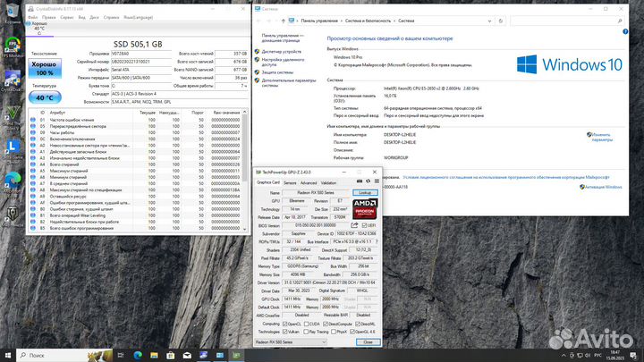Open the Защита системы link
The height and width of the screenshot is (362, 644).
277,72
